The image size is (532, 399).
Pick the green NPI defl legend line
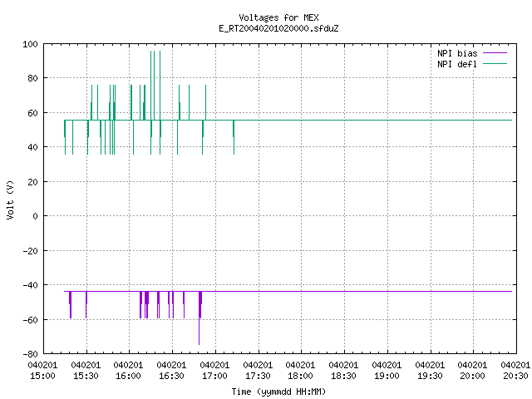(x=495, y=64)
